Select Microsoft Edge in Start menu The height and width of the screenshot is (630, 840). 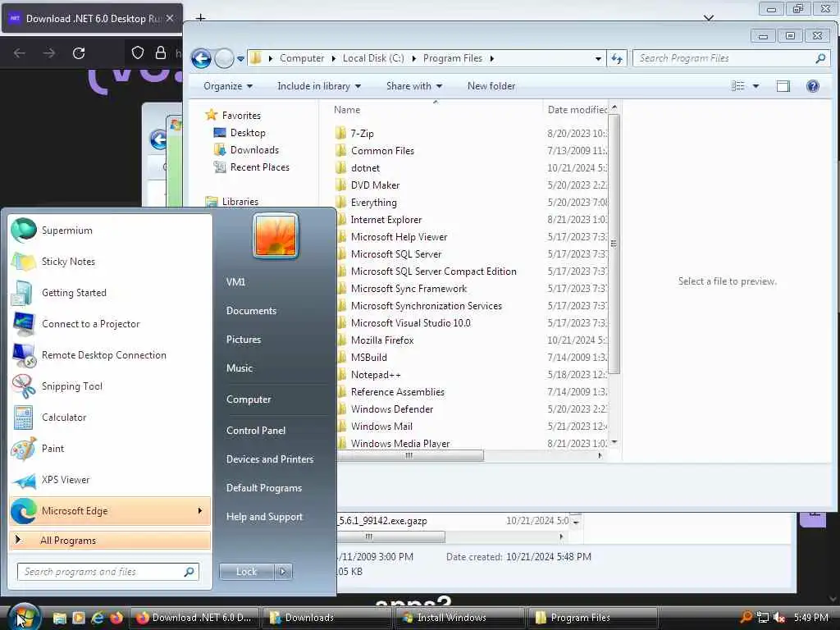(110, 511)
